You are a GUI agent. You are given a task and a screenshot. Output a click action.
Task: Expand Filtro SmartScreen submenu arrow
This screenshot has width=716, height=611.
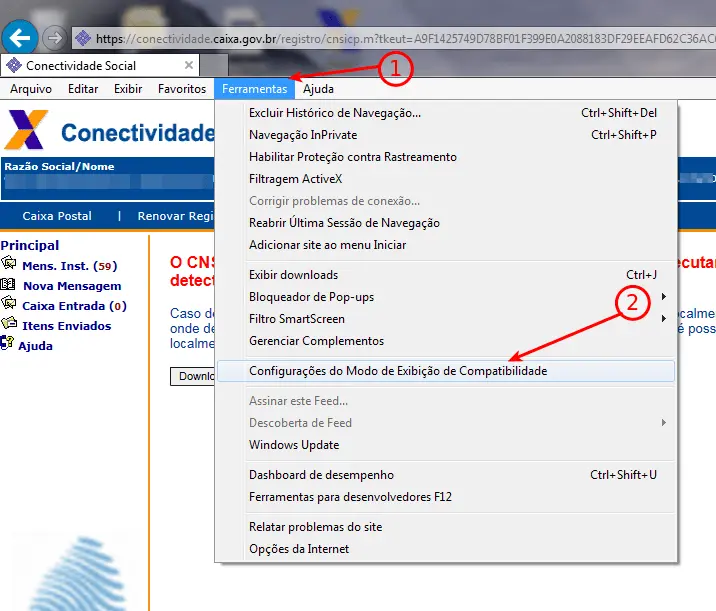[663, 318]
